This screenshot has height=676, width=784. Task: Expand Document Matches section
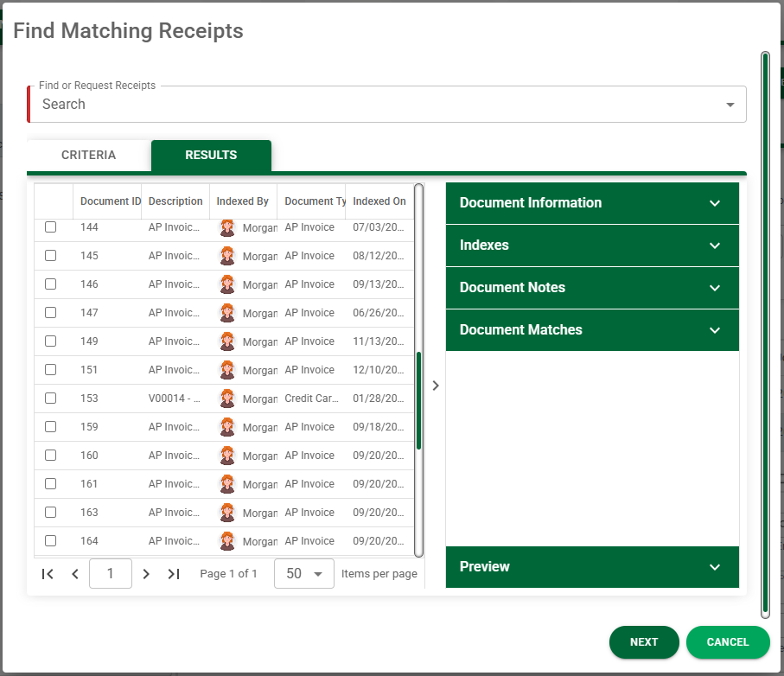pos(592,330)
